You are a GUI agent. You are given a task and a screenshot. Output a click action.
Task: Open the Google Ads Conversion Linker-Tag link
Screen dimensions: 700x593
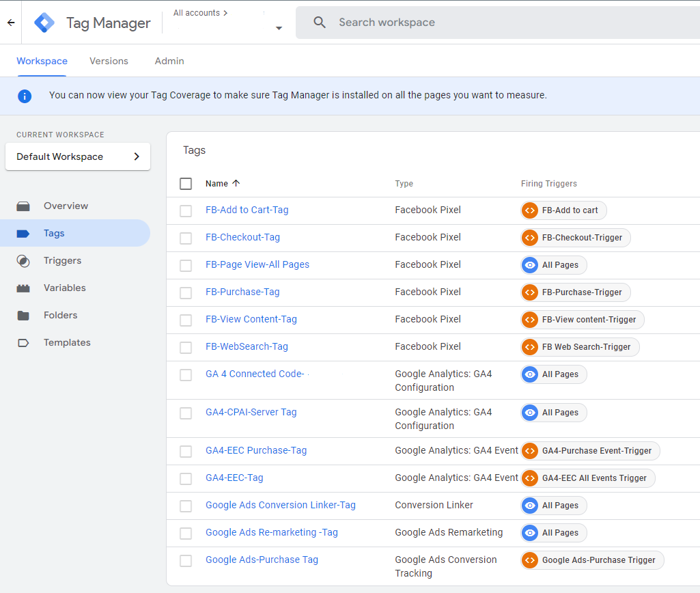(281, 505)
